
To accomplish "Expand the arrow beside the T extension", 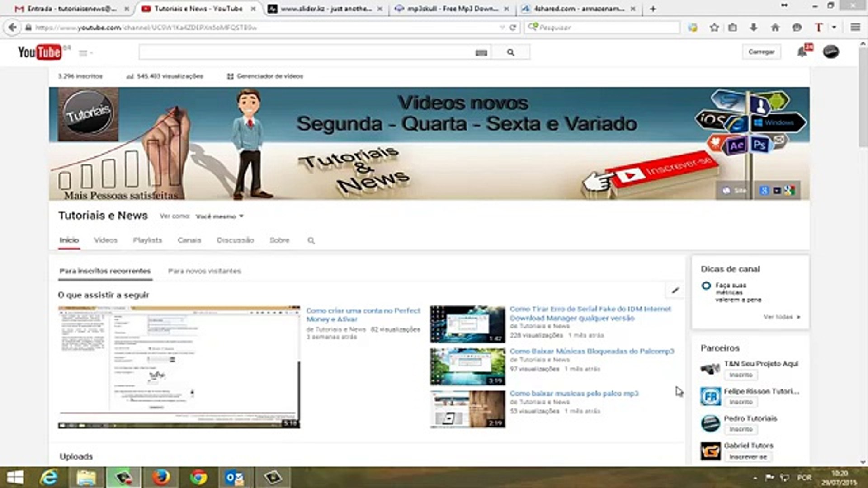I will [x=834, y=28].
